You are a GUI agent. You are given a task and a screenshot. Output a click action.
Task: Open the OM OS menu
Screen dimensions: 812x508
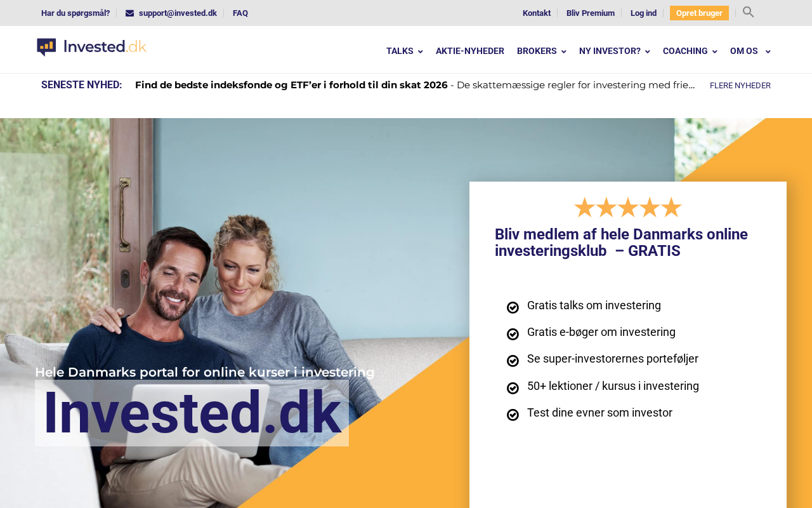750,51
